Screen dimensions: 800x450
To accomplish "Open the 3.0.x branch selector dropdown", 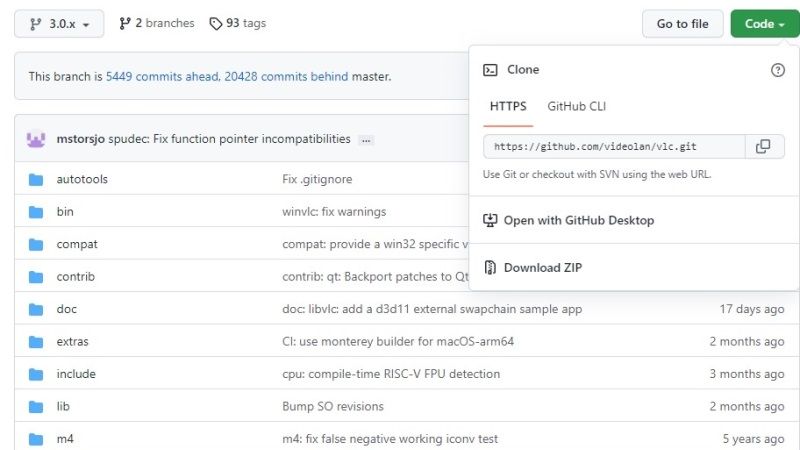I will point(59,24).
